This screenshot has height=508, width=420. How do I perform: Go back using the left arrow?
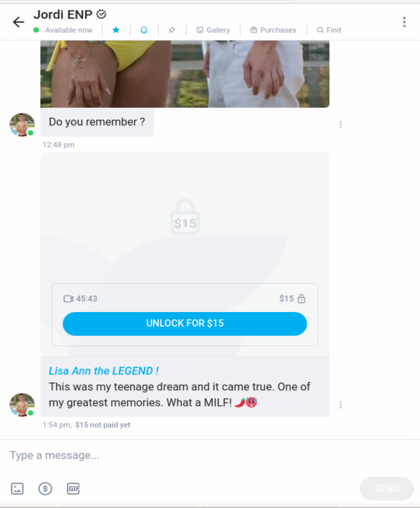coord(19,22)
